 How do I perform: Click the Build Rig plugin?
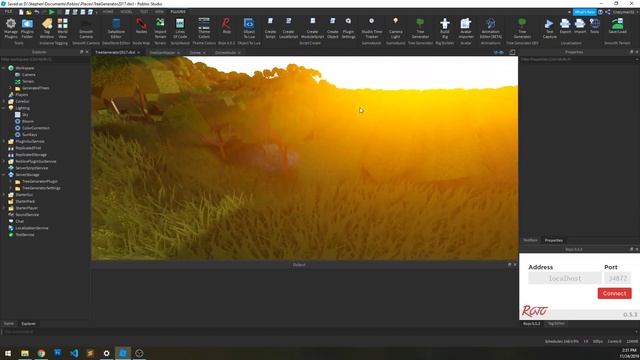click(444, 28)
